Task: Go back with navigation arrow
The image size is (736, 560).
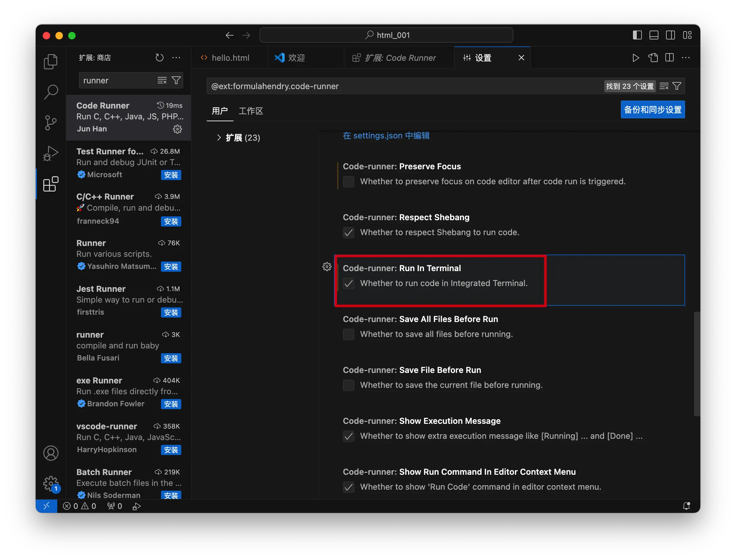Action: click(x=229, y=35)
